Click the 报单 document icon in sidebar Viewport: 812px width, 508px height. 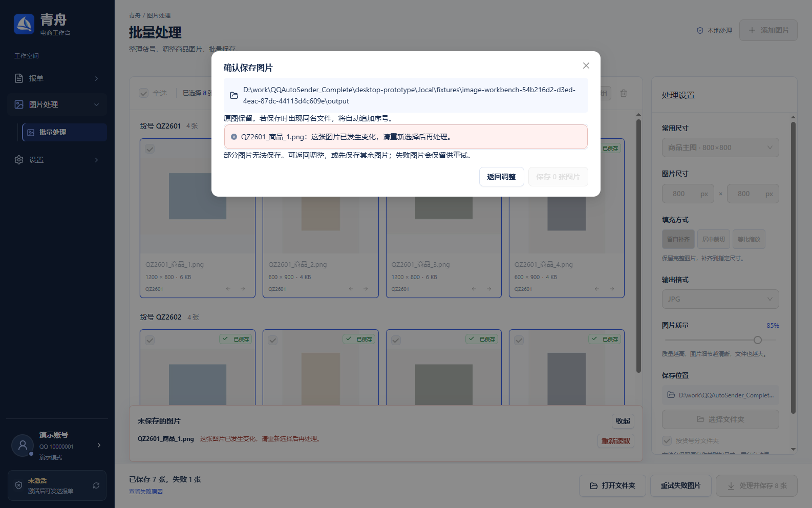coord(19,78)
